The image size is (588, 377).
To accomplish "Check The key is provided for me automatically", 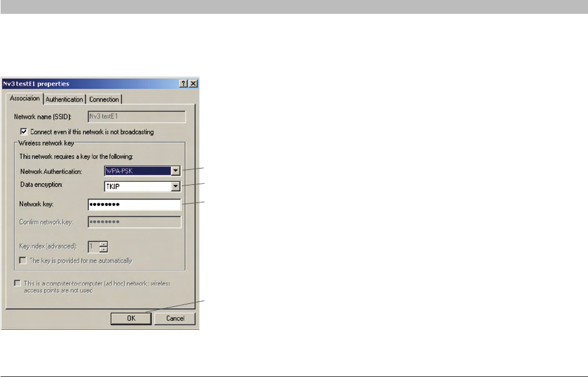I will [x=23, y=260].
